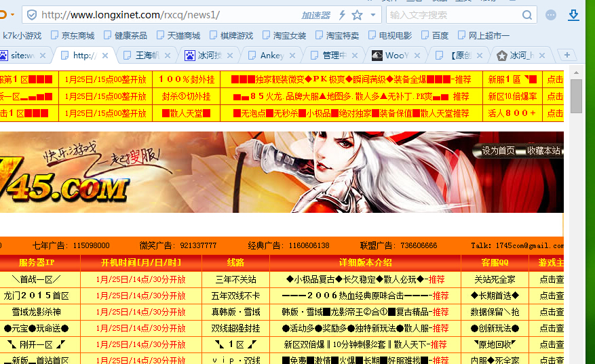Screen dimensions: 595x364
Task: Open the 淘宝女装 bookmark
Action: (x=284, y=36)
